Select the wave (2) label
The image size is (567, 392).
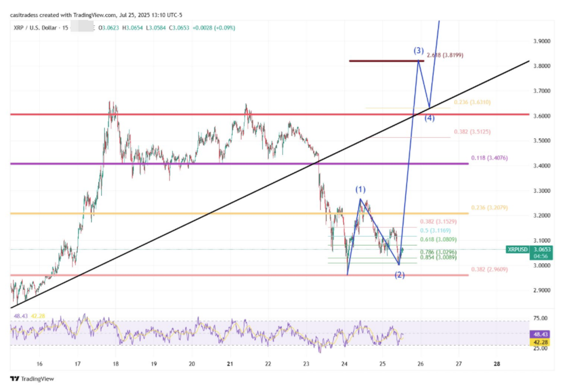(400, 275)
